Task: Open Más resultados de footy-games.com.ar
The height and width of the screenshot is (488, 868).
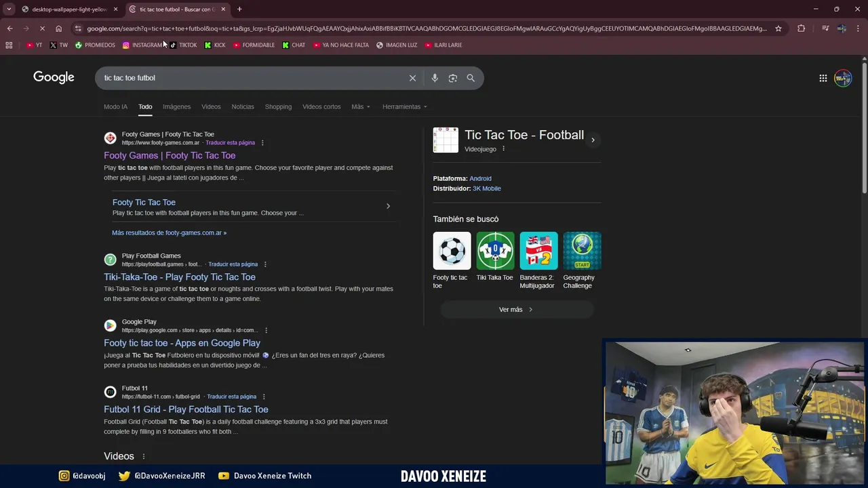Action: [170, 232]
